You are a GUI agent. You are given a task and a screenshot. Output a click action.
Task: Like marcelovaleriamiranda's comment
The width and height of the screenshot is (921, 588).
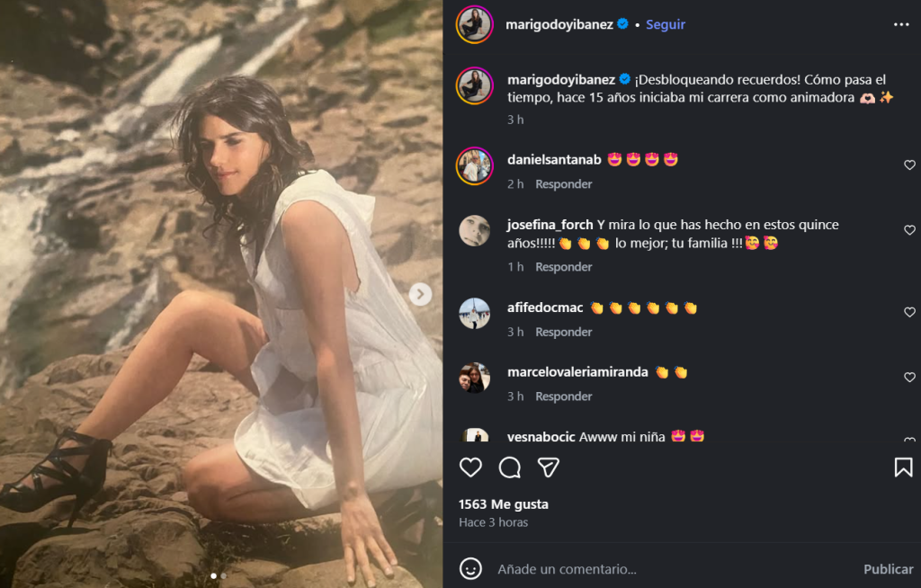coord(909,378)
